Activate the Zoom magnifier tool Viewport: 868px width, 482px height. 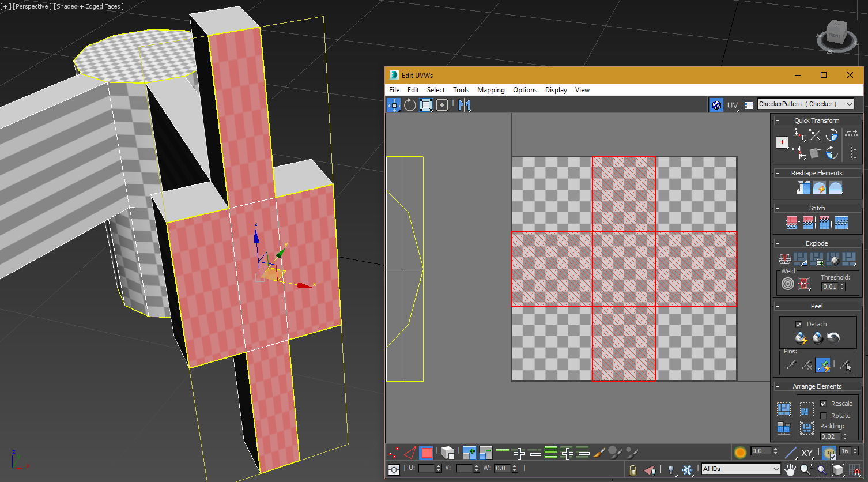806,470
